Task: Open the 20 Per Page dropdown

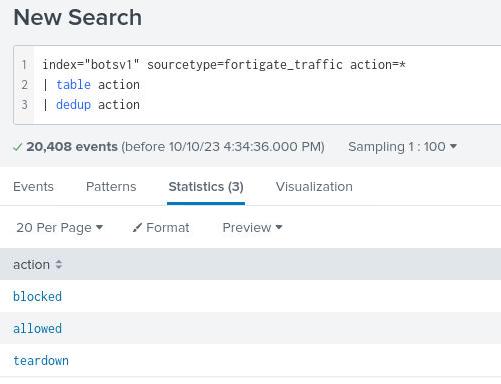Action: tap(60, 228)
